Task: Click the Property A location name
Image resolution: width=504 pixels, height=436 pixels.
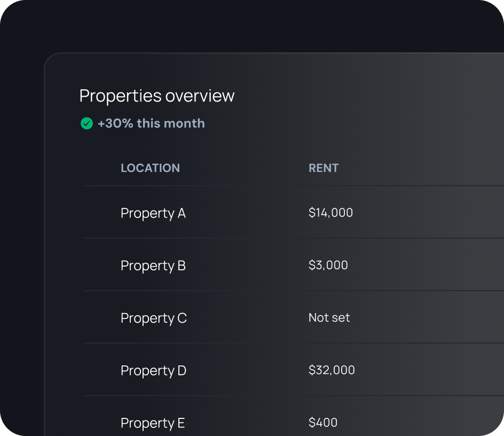Action: [x=153, y=213]
